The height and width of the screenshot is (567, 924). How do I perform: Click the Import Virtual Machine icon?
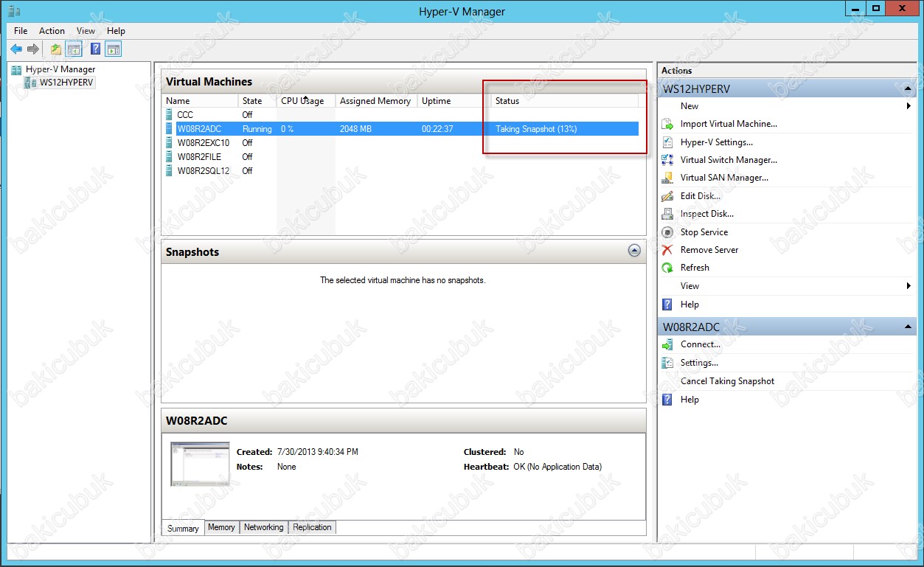tap(667, 124)
